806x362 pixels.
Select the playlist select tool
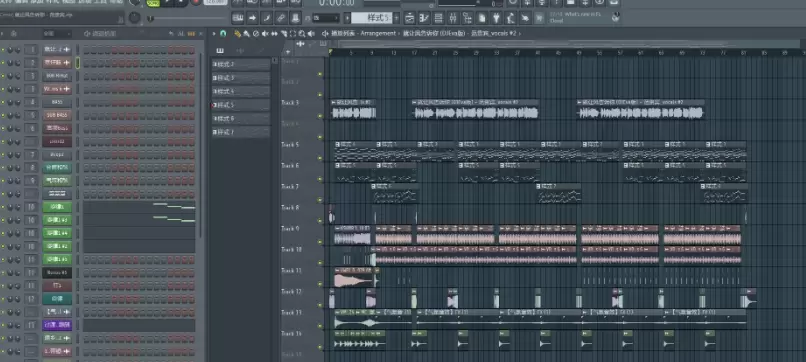point(292,33)
